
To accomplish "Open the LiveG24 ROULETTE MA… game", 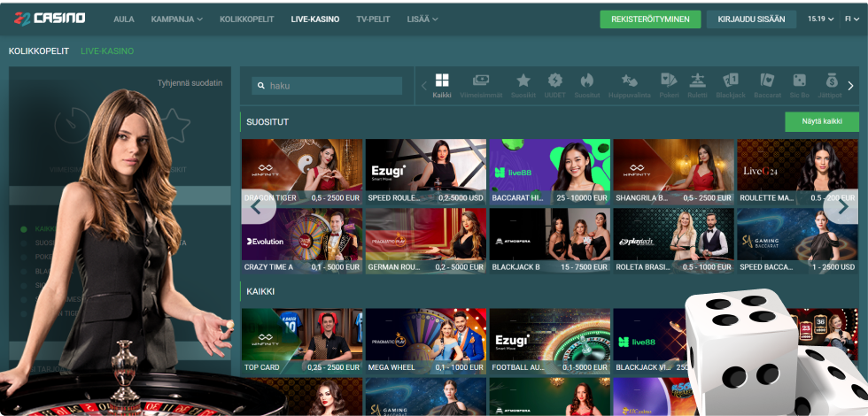I will point(798,172).
